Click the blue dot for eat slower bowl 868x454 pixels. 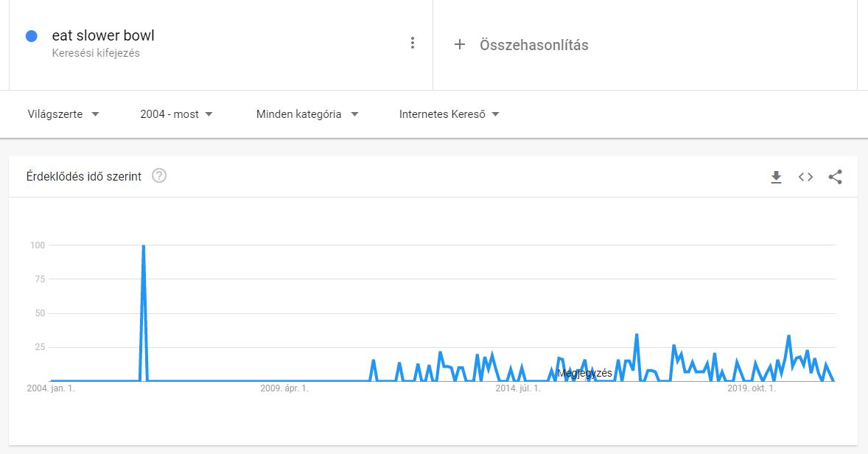(32, 36)
